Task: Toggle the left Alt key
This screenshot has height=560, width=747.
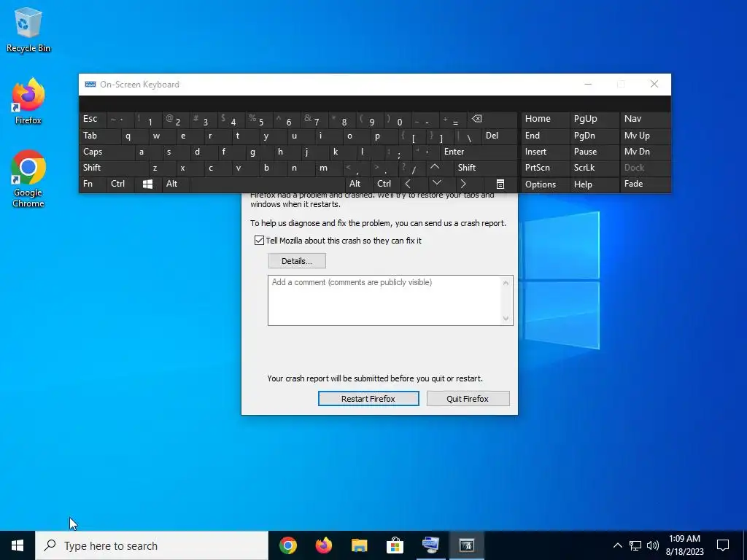Action: [x=175, y=184]
